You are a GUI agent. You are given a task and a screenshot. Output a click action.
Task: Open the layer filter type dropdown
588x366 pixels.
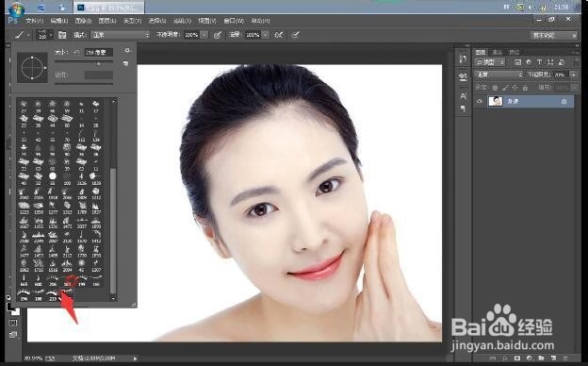click(490, 62)
